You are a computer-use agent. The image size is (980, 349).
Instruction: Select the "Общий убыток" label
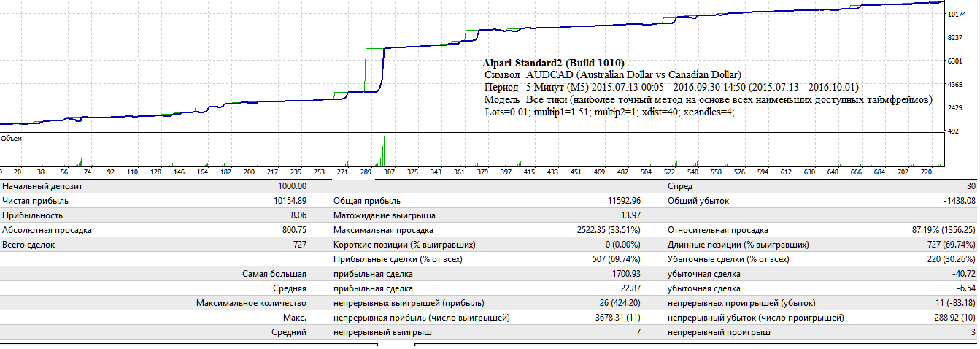[698, 201]
